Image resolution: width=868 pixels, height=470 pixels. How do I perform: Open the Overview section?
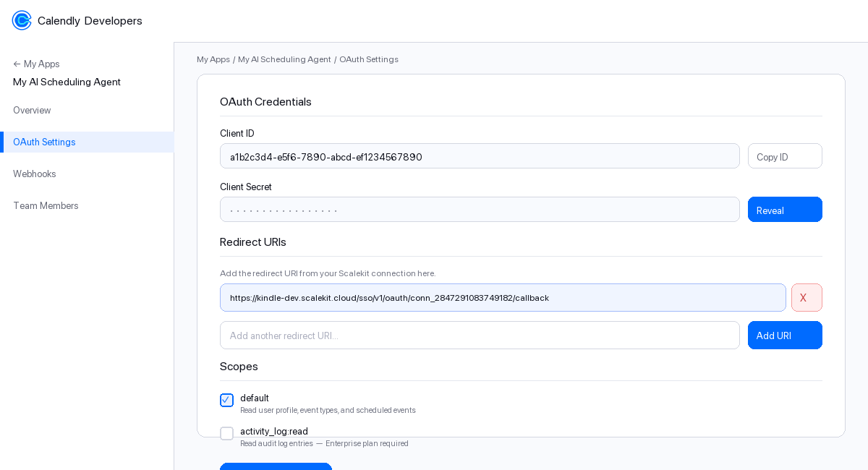tap(32, 110)
